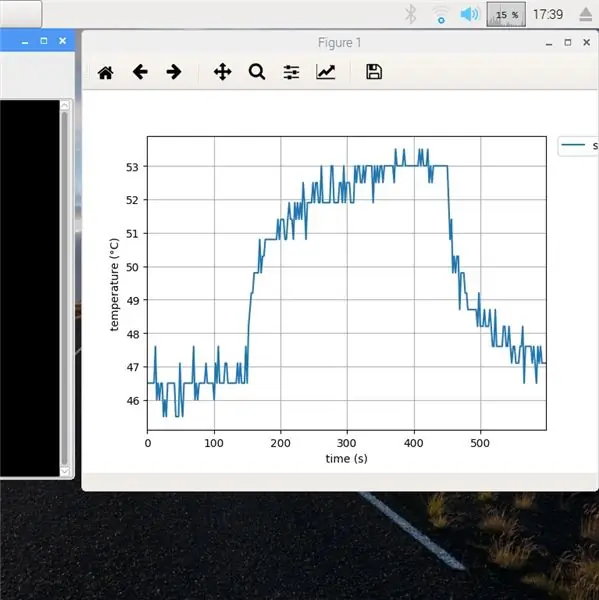
Task: Activate the Pan axes tool
Action: pos(222,72)
